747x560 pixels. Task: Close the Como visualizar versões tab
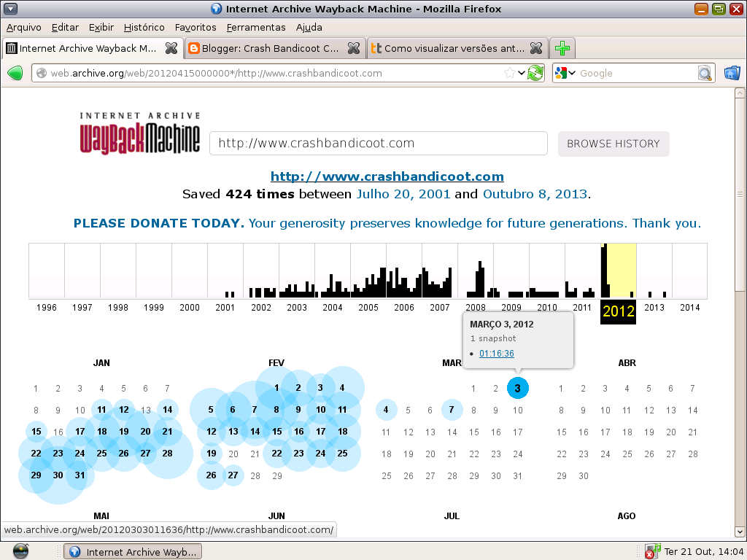click(536, 48)
